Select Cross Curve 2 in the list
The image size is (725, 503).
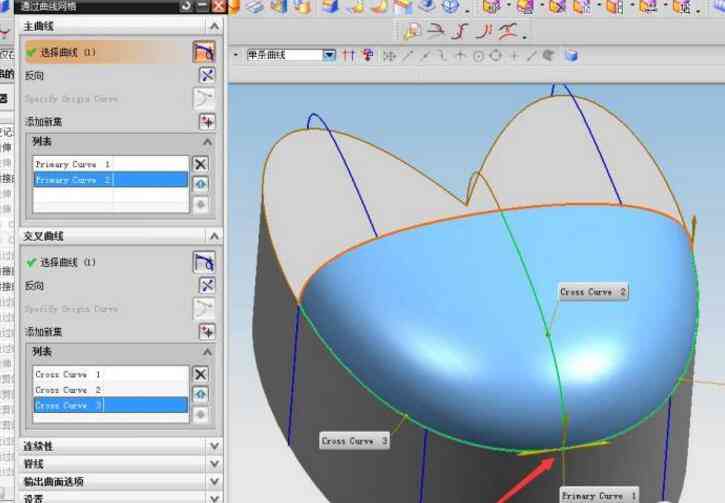pyautogui.click(x=111, y=390)
